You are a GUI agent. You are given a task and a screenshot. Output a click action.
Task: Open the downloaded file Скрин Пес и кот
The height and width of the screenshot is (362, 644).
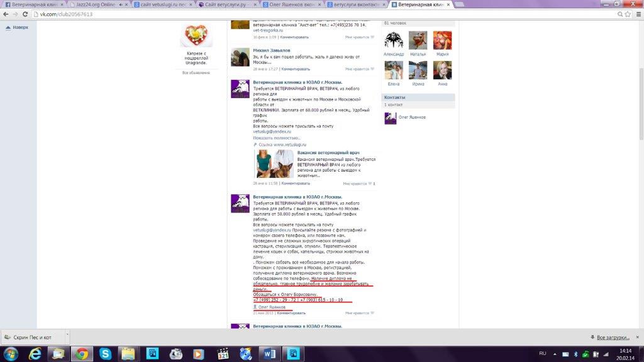pyautogui.click(x=32, y=337)
